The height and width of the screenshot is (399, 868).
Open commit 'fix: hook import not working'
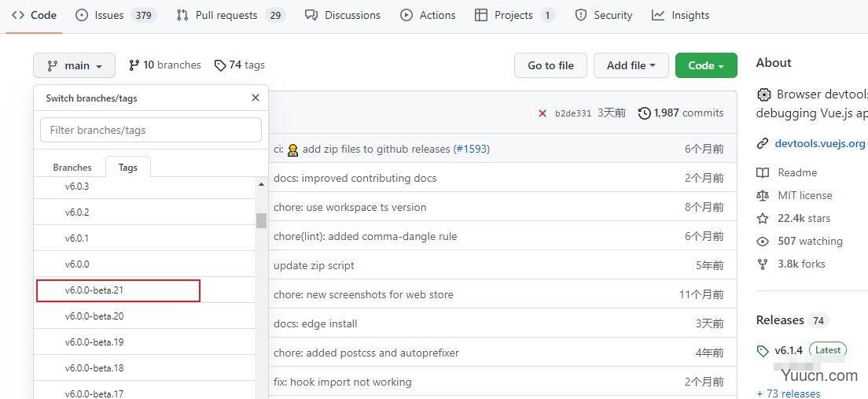342,382
